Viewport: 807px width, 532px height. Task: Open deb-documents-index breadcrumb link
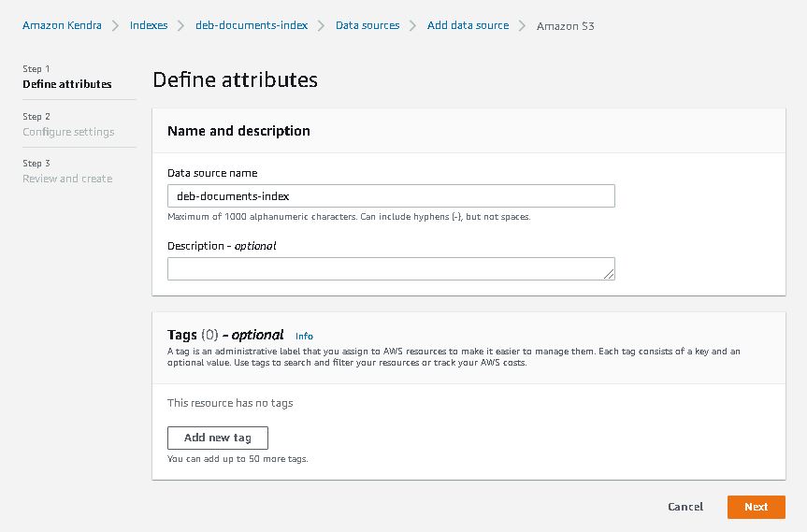(252, 25)
